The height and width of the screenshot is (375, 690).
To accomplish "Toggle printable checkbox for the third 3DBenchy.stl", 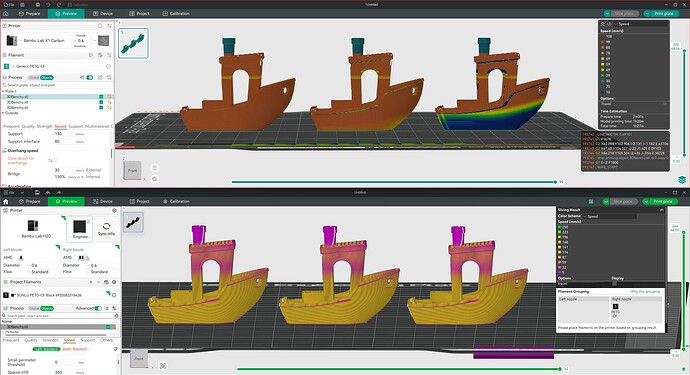I will [x=101, y=107].
